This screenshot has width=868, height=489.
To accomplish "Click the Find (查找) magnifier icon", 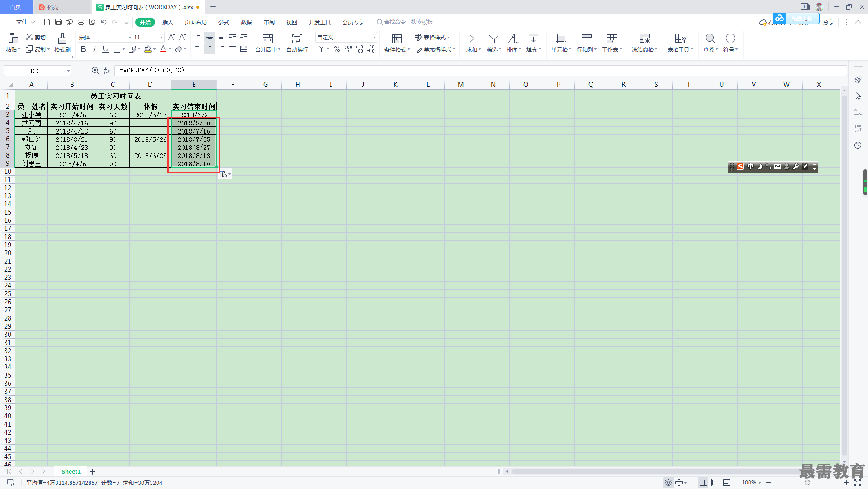I will (x=710, y=38).
